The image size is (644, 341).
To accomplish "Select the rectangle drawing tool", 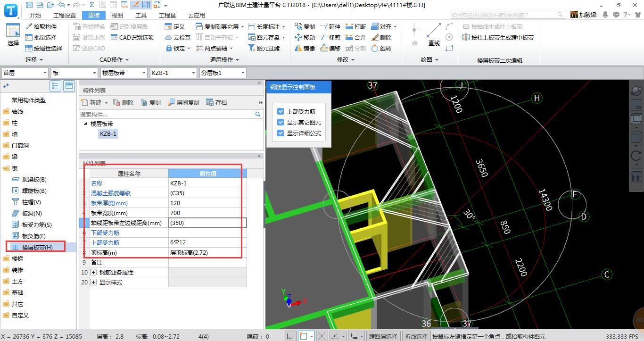I will pos(449,48).
